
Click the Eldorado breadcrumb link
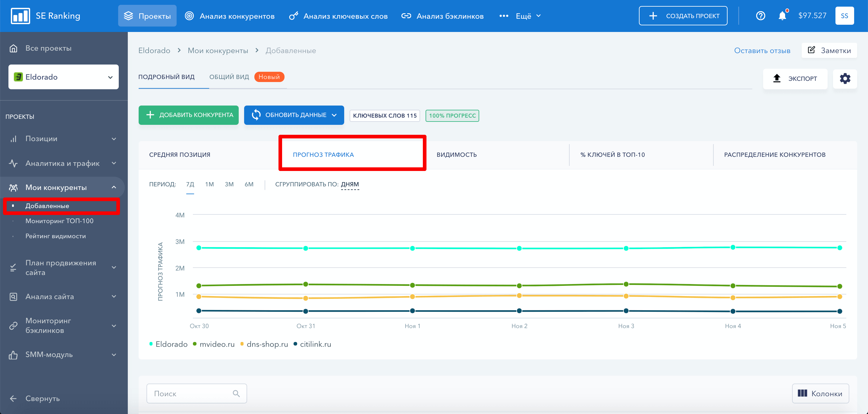click(x=154, y=51)
